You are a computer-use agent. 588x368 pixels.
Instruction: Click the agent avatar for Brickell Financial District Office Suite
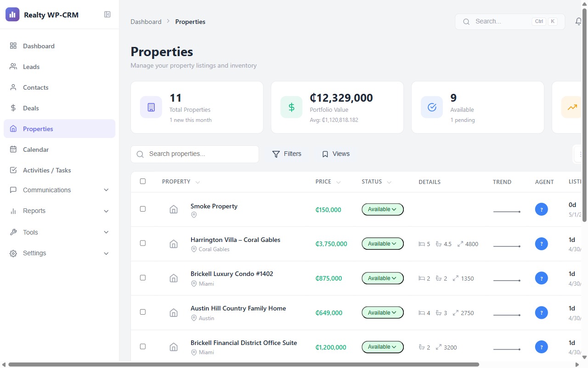click(x=542, y=347)
